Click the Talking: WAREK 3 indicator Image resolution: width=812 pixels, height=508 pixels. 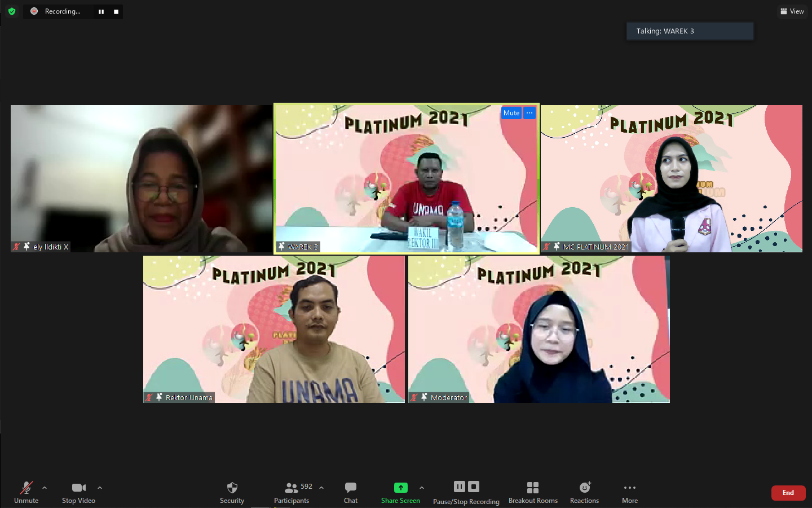689,31
